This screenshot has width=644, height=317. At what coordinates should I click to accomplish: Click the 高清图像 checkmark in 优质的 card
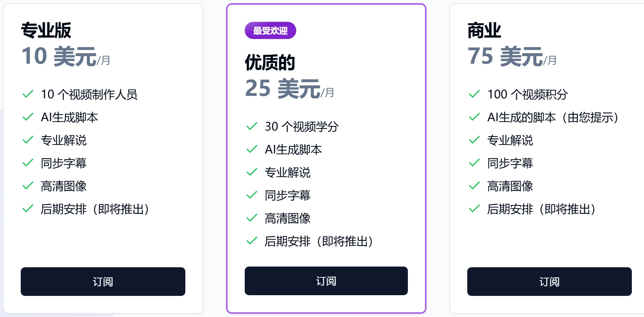[252, 218]
